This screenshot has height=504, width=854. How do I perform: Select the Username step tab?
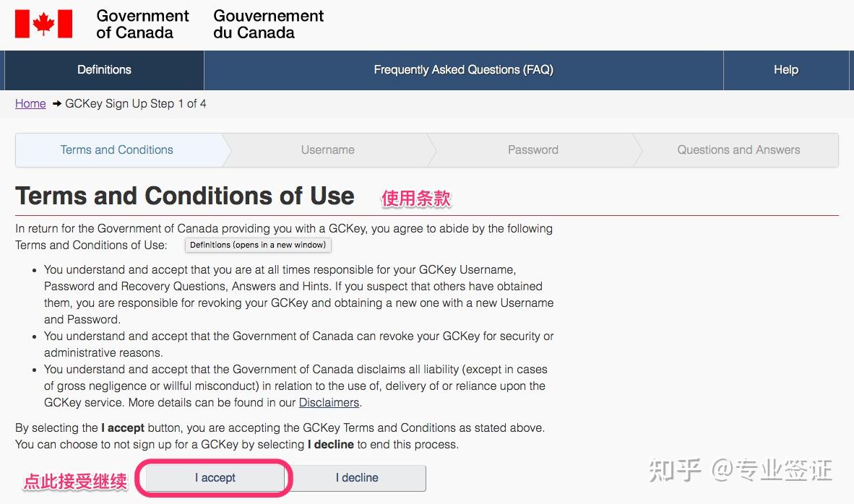(327, 149)
